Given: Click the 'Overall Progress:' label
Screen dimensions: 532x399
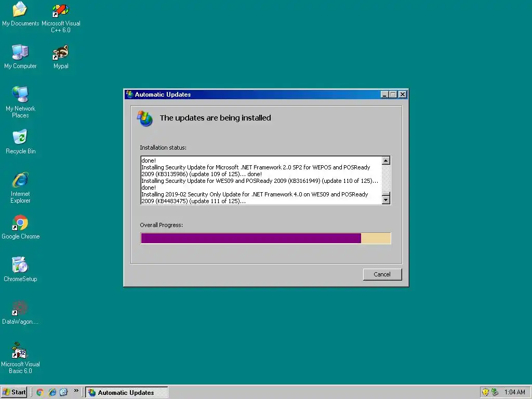Looking at the screenshot, I should point(161,225).
